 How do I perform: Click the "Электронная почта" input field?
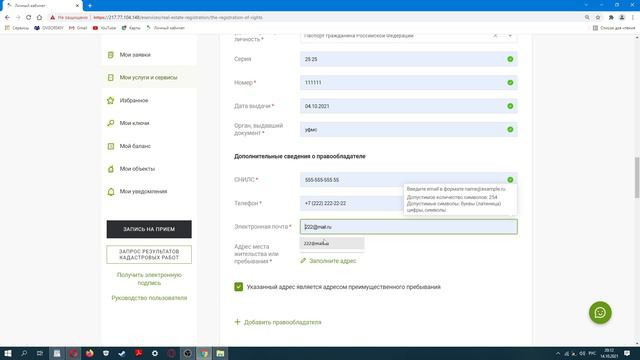[409, 227]
